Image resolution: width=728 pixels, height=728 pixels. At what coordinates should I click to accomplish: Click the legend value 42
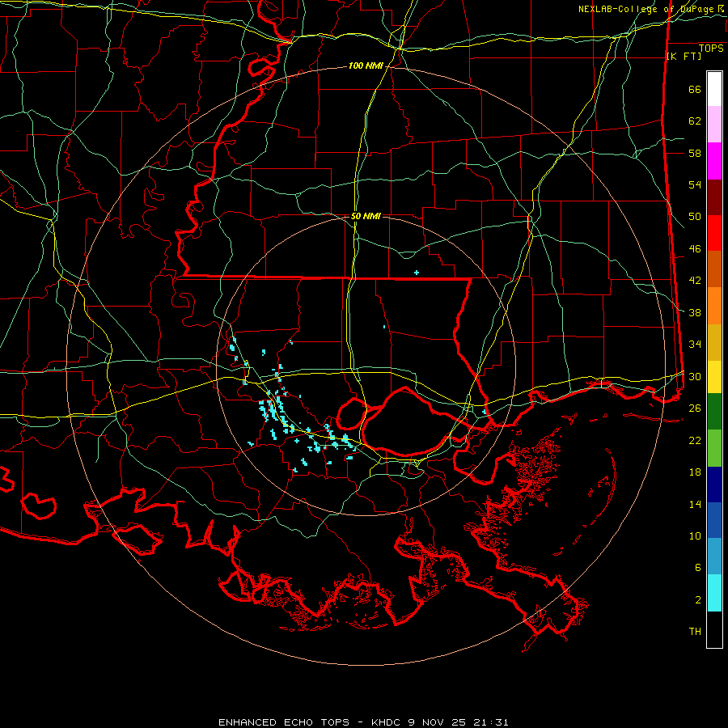tap(695, 281)
